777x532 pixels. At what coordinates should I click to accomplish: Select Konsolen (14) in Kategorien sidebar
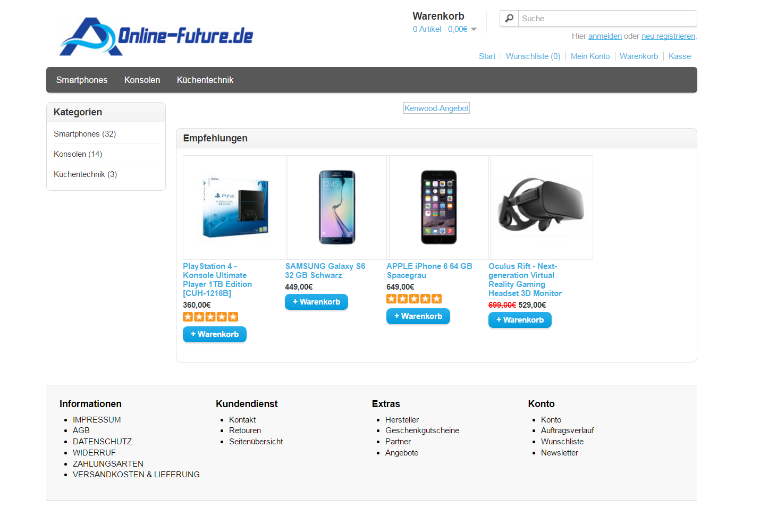tap(78, 154)
